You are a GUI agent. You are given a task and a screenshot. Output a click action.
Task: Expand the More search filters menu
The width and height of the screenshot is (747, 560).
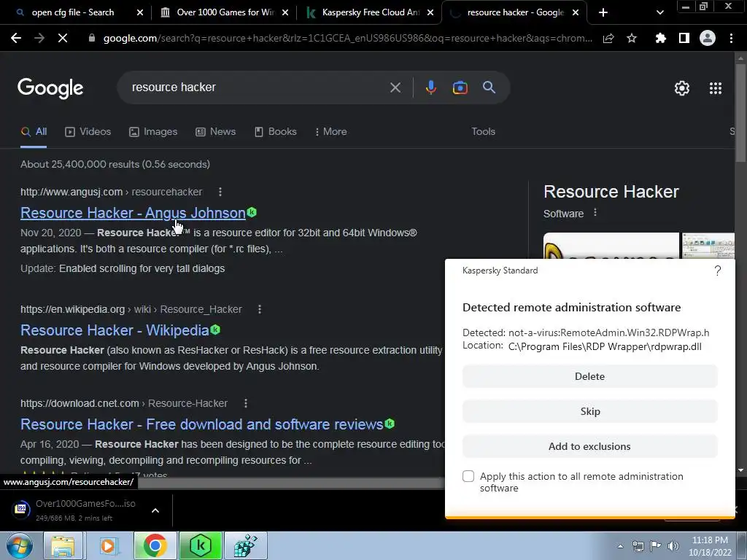330,131
